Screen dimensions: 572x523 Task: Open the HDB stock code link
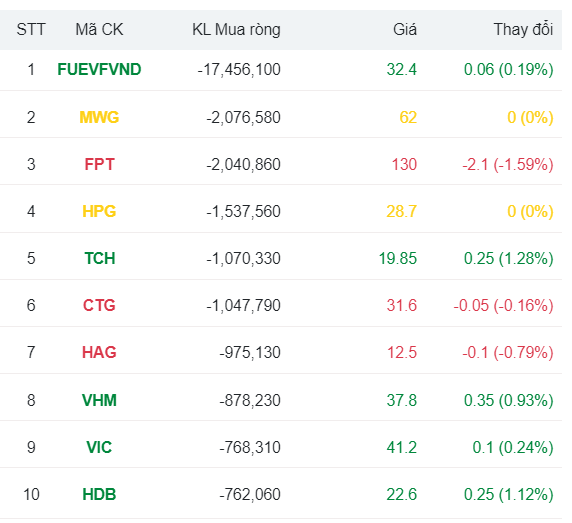point(99,494)
